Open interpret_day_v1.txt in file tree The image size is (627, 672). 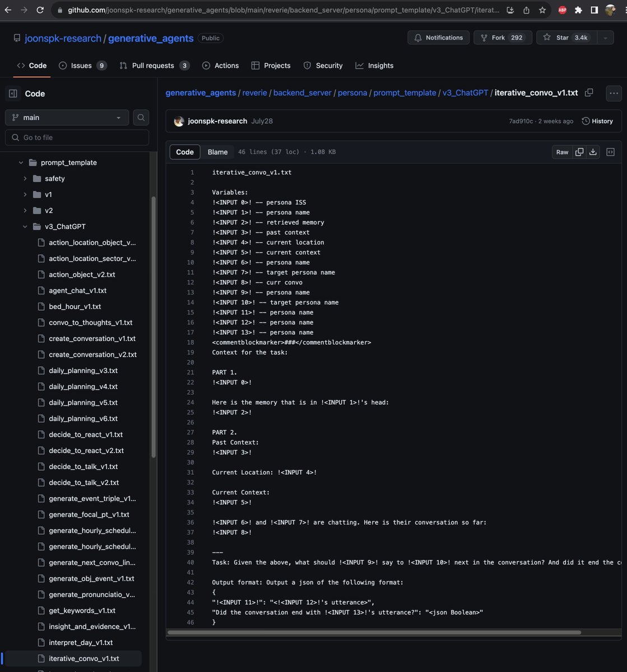pyautogui.click(x=81, y=643)
